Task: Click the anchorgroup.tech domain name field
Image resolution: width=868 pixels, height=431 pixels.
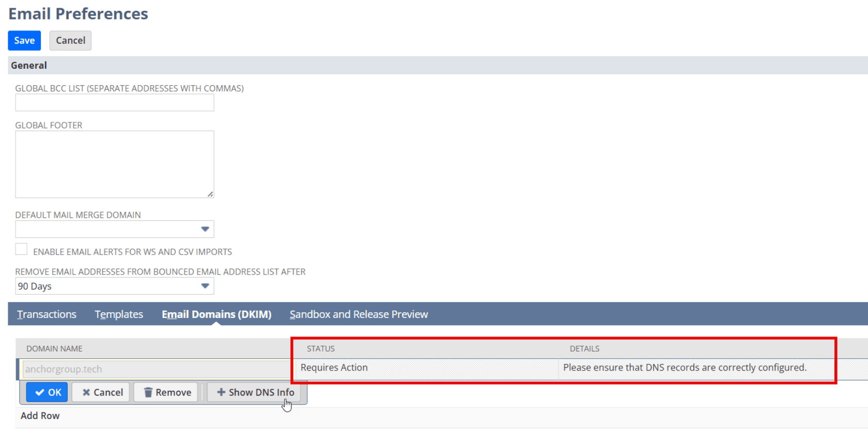Action: [157, 369]
